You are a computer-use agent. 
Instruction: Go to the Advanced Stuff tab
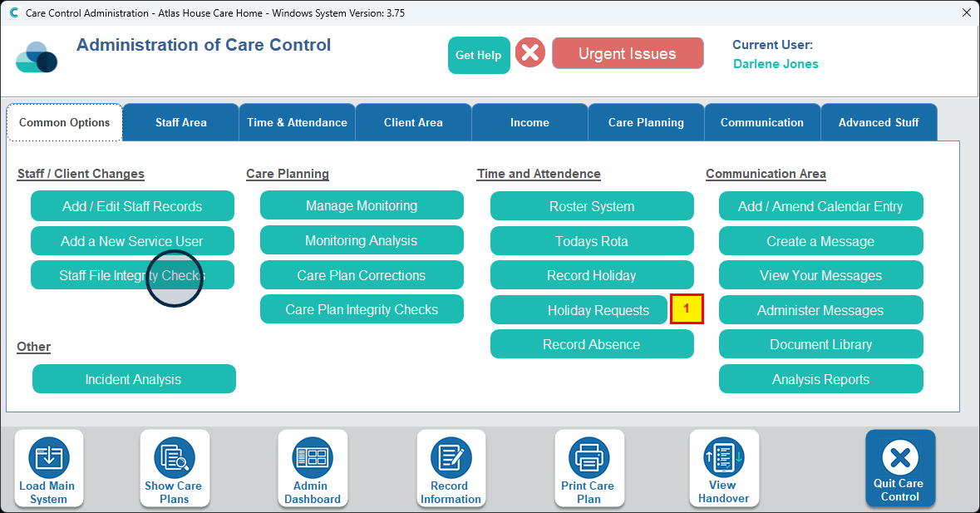click(x=879, y=122)
